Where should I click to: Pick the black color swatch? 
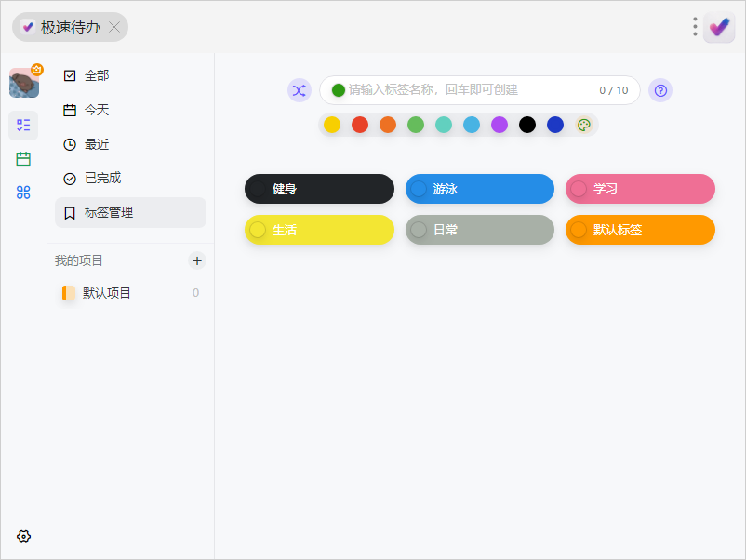pyautogui.click(x=527, y=126)
